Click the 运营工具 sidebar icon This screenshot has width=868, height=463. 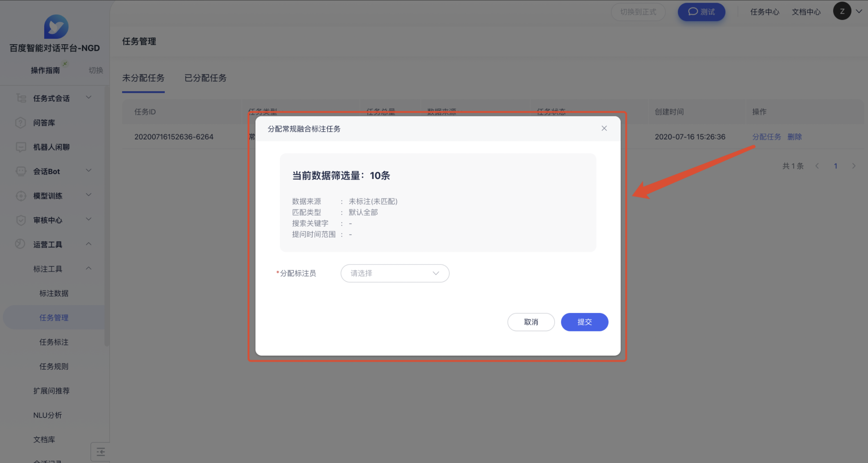[21, 244]
